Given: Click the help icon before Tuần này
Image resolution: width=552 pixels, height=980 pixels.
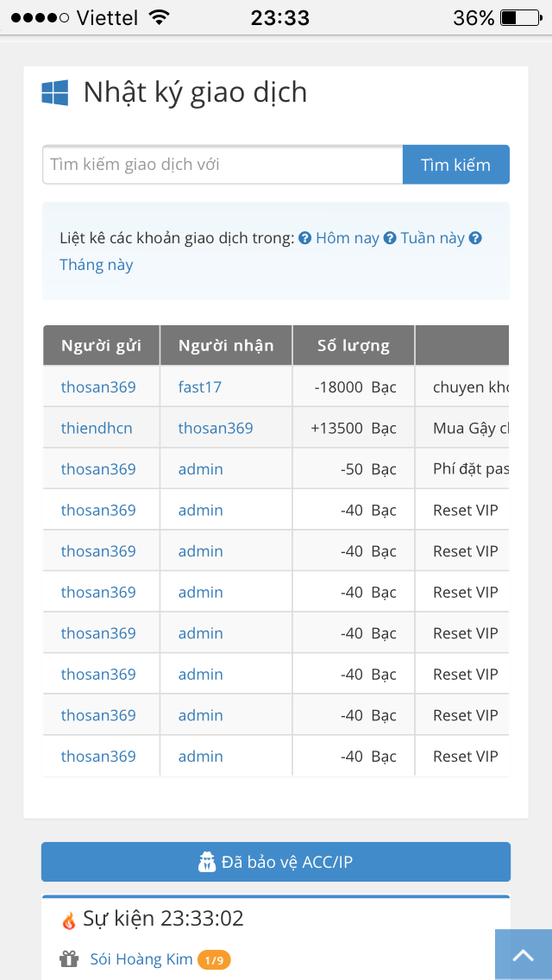Looking at the screenshot, I should tap(390, 238).
